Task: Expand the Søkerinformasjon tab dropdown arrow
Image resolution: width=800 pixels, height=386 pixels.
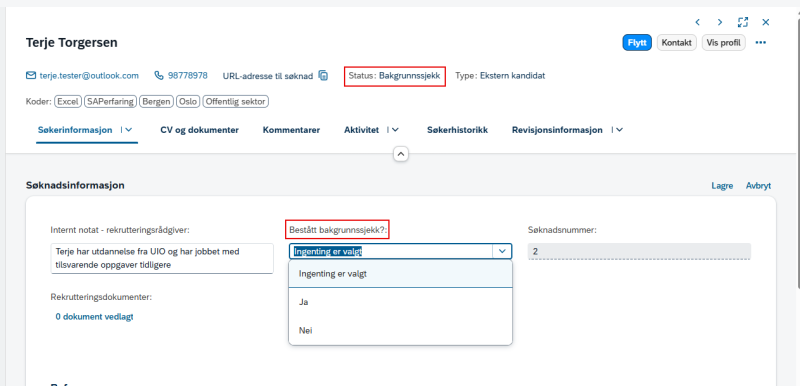Action: pyautogui.click(x=129, y=130)
